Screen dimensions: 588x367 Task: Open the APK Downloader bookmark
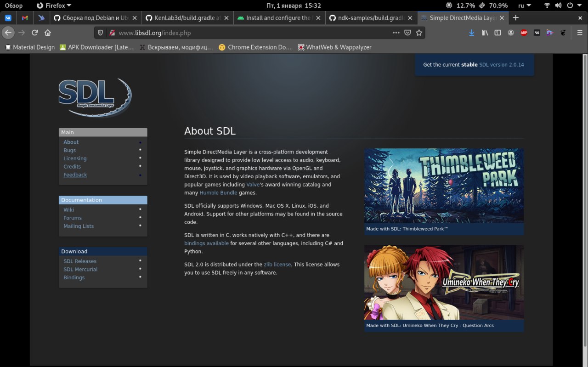(x=97, y=47)
